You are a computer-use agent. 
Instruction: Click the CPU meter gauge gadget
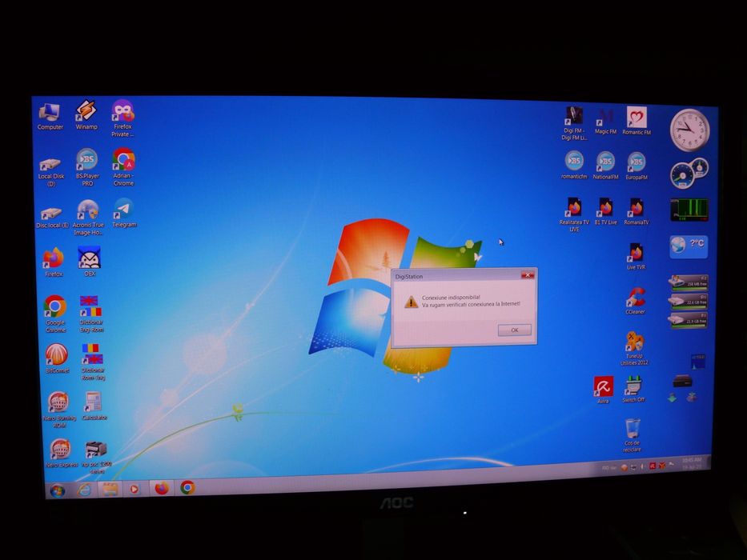coord(689,173)
